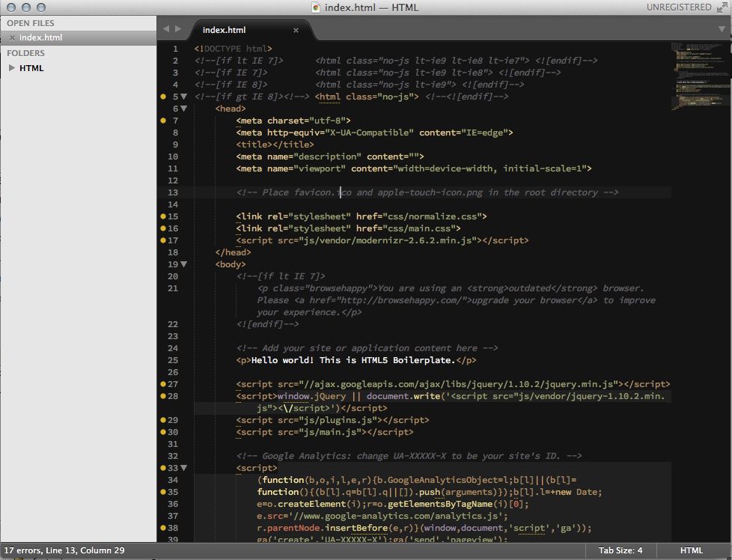Click the error marker dot on line 17
Image resolution: width=732 pixels, height=560 pixels.
click(x=163, y=240)
